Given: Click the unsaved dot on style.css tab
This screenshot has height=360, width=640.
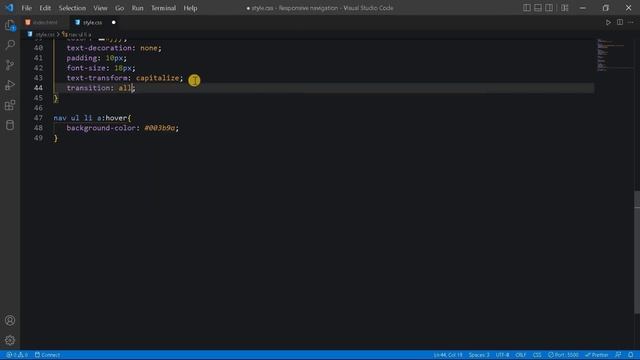Looking at the screenshot, I should pos(113,22).
